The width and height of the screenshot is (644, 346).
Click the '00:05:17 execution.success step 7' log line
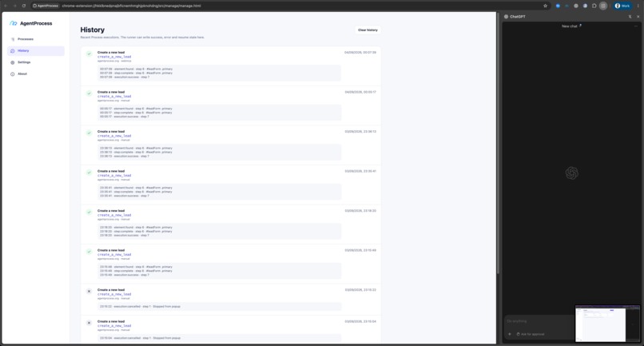tap(125, 117)
